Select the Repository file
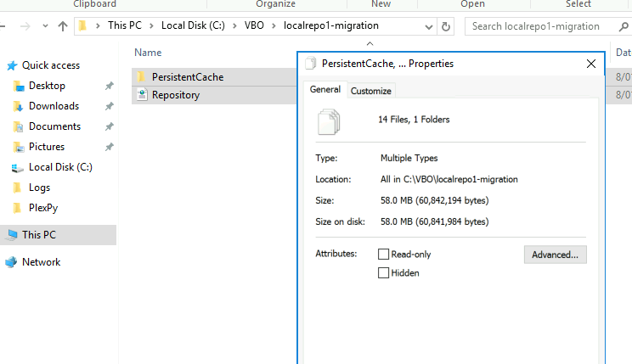This screenshot has height=364, width=632. 175,95
